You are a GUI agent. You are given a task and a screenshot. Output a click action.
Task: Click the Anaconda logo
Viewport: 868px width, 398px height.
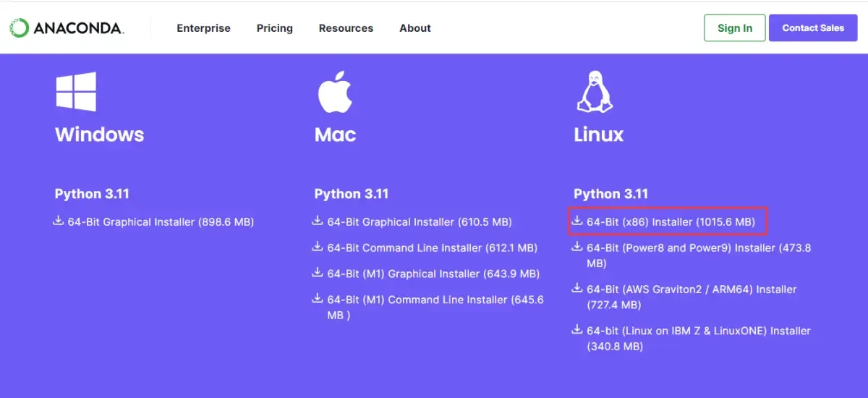point(67,28)
